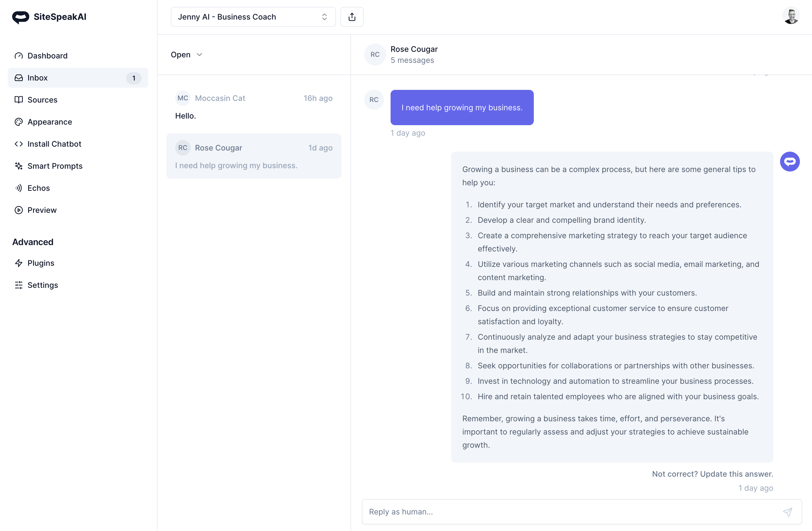The image size is (812, 531).
Task: Open the user profile avatar menu
Action: [791, 16]
